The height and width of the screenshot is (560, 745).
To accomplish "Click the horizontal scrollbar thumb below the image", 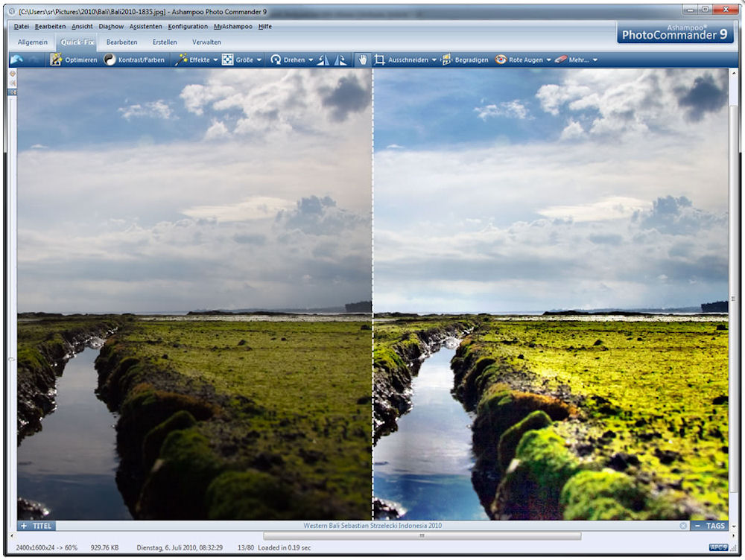I will point(422,535).
